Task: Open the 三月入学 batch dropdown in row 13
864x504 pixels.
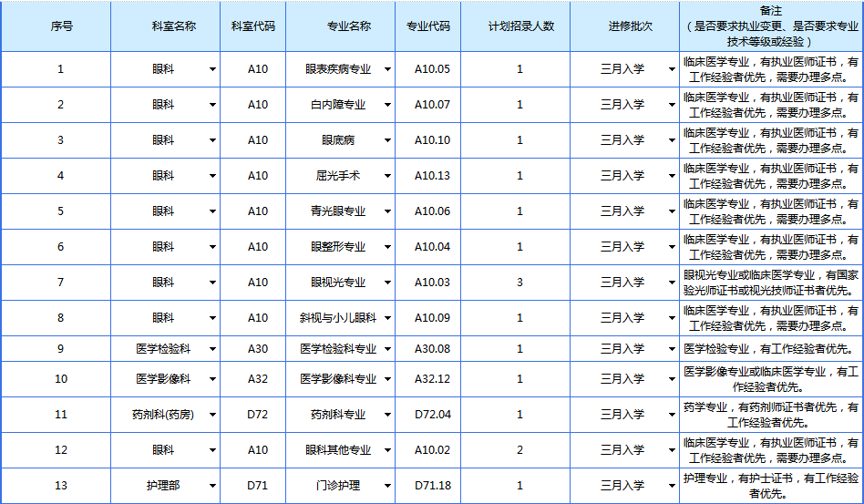Action: pos(672,486)
